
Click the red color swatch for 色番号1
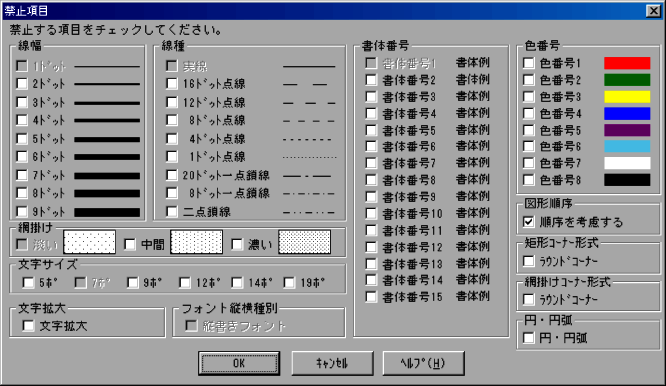(x=627, y=63)
